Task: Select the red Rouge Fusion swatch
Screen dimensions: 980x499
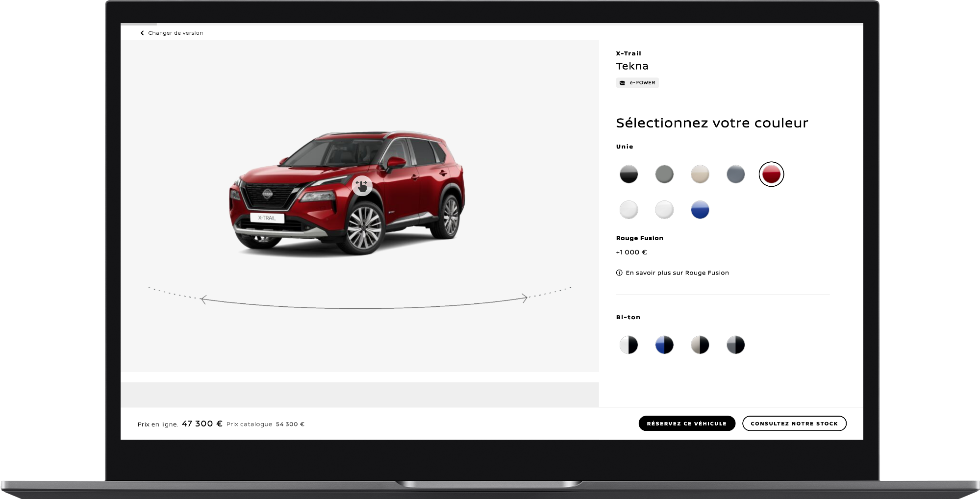Action: coord(771,174)
